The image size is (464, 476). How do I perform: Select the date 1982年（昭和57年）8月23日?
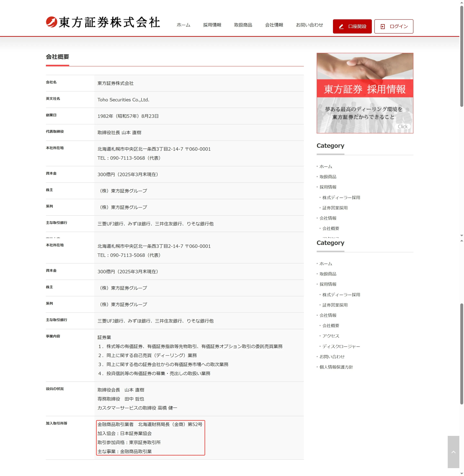[128, 116]
